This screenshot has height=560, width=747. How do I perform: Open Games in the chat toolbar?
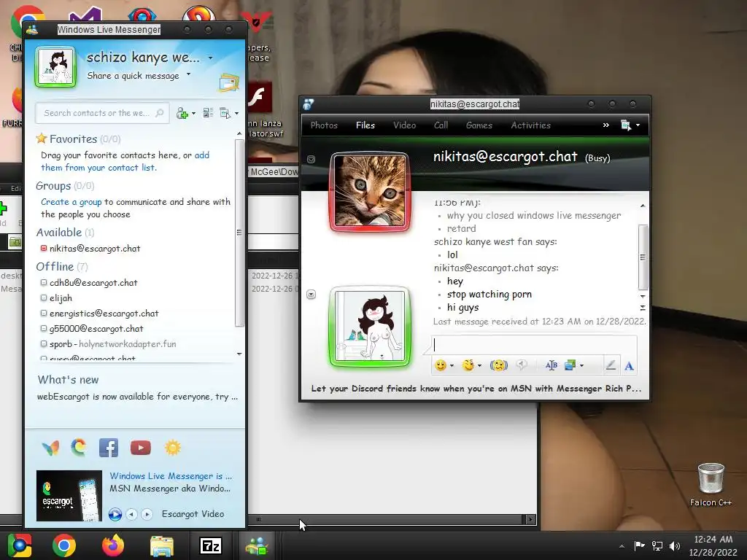[479, 125]
